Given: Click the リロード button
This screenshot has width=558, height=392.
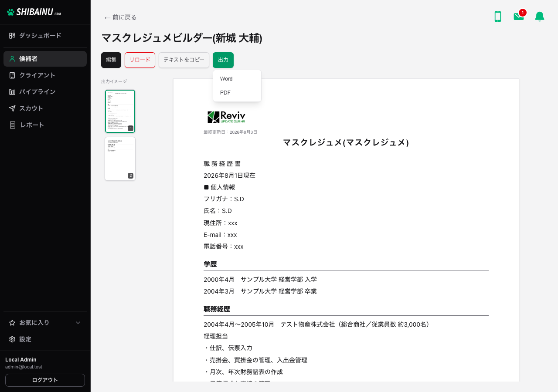Looking at the screenshot, I should [x=140, y=60].
